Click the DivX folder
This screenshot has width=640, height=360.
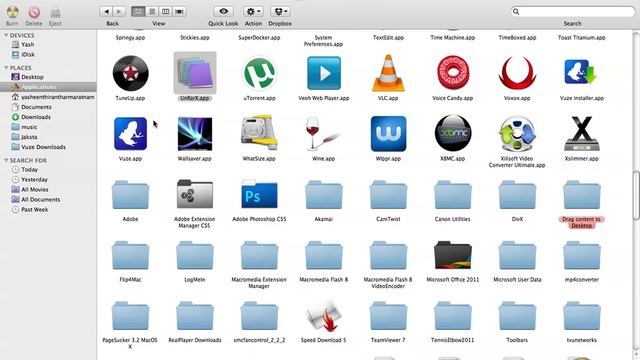click(x=517, y=195)
